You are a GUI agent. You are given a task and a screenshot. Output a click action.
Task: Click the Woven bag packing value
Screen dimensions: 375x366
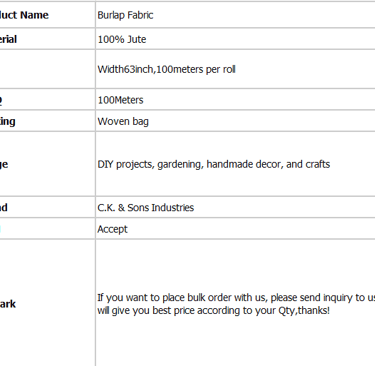[123, 121]
